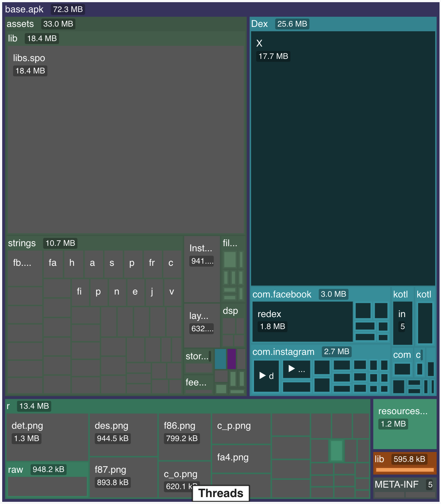Screen dimensions: 441x504
Task: Select the resources 1.2 MB block
Action: pos(405,424)
